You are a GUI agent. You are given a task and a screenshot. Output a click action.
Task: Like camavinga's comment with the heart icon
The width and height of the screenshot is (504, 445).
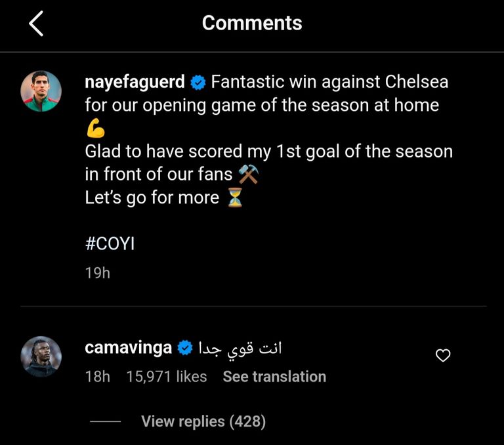444,356
